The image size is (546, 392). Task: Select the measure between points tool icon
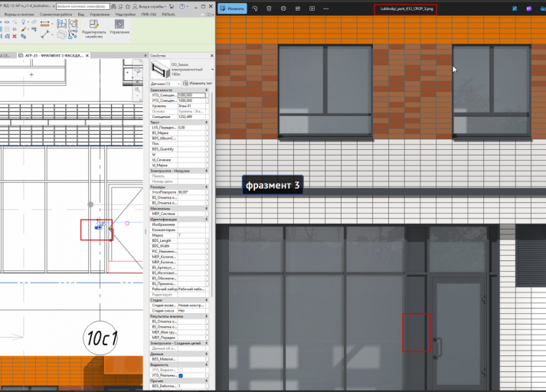45,34
